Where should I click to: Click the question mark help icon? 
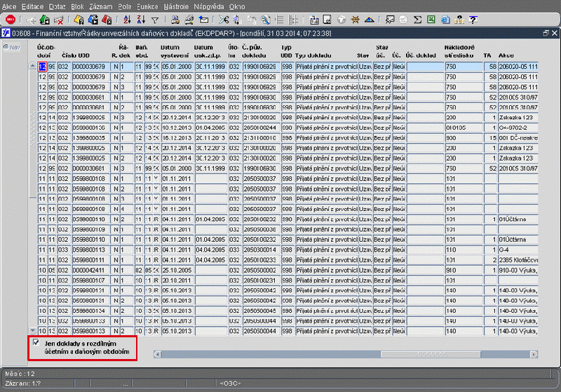[x=473, y=20]
